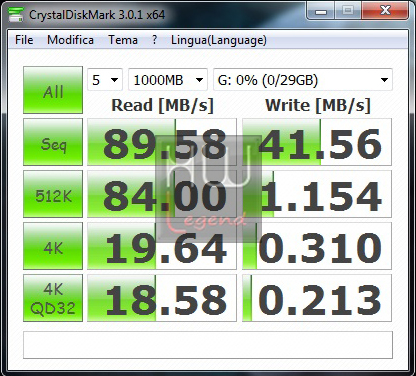Start the 4K test
This screenshot has height=376, width=416.
click(53, 246)
